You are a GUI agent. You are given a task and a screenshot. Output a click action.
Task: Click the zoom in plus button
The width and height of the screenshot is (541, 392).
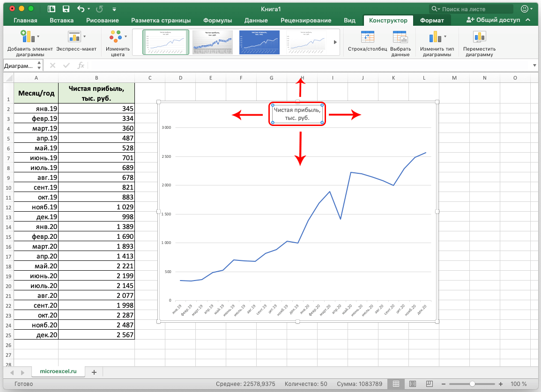coord(501,384)
